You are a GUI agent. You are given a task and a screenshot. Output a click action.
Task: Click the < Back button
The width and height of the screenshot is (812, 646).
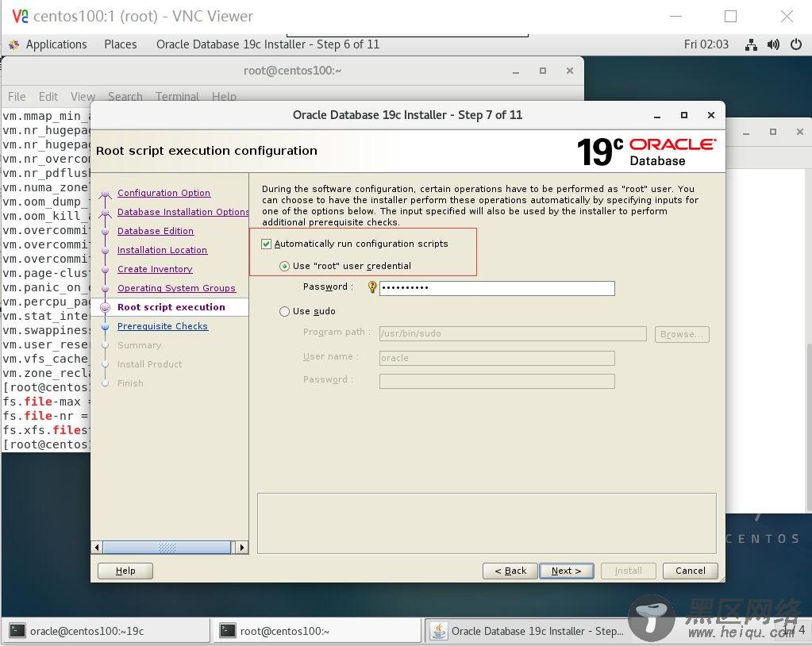(510, 571)
